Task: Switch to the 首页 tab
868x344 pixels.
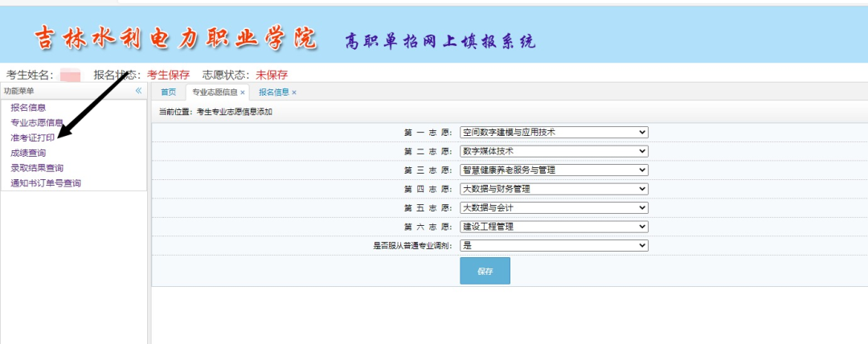Action: coord(168,92)
